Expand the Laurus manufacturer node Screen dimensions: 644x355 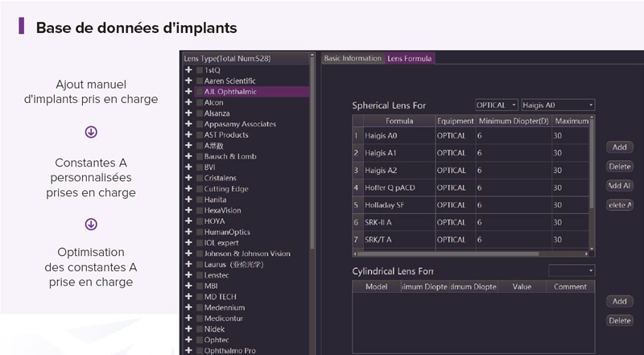[x=188, y=264]
